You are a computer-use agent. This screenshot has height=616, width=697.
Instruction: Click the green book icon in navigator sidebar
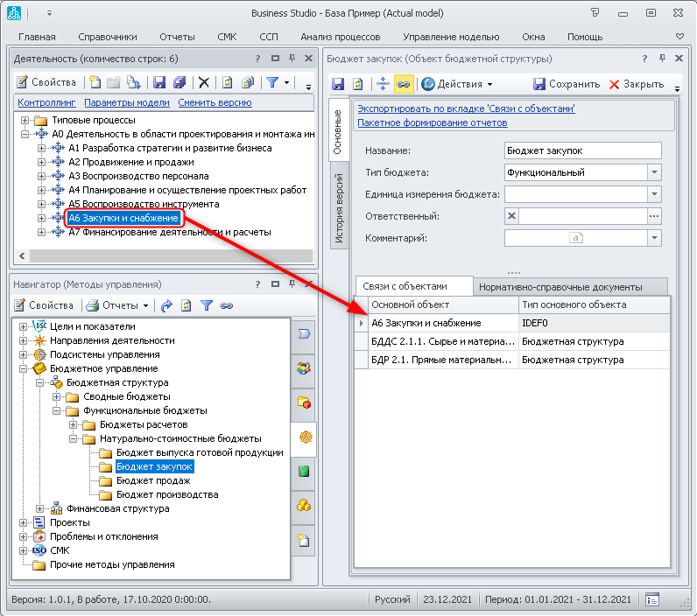[x=304, y=471]
